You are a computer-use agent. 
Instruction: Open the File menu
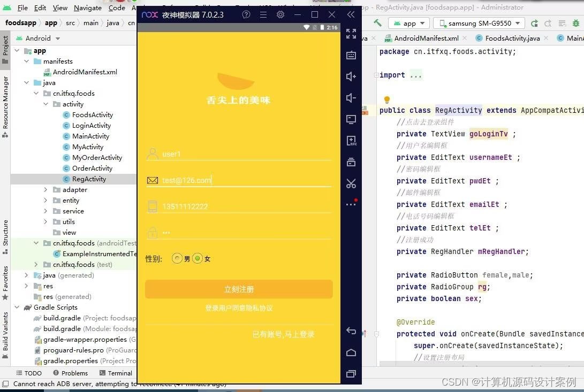pyautogui.click(x=22, y=8)
